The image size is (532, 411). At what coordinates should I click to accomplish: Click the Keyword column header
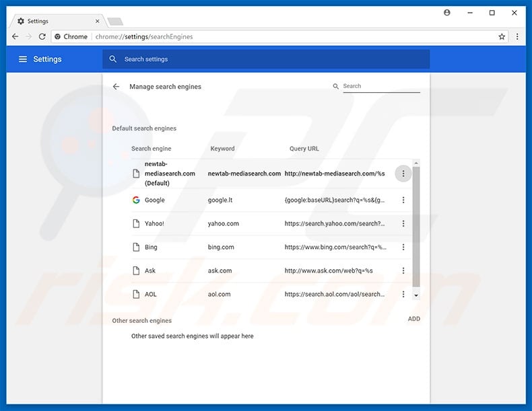point(222,149)
